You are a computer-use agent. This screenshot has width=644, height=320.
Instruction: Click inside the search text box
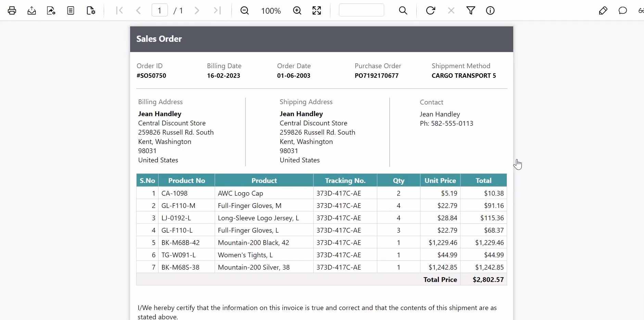click(362, 10)
